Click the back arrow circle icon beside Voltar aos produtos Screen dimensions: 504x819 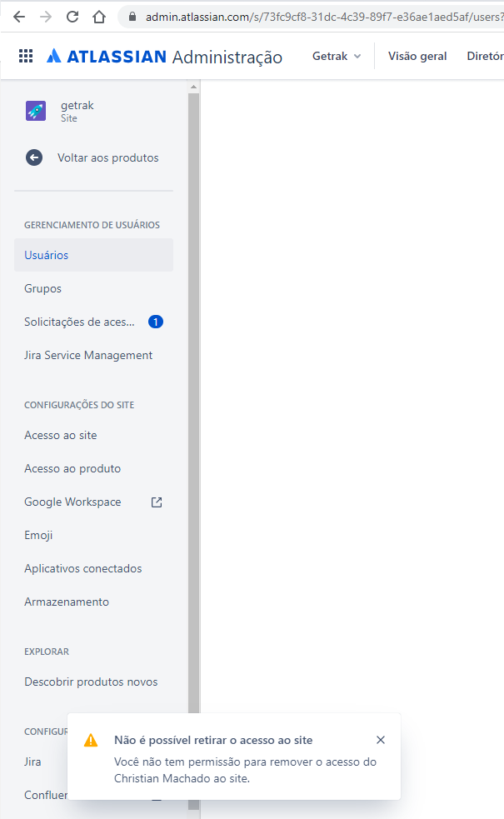34,157
